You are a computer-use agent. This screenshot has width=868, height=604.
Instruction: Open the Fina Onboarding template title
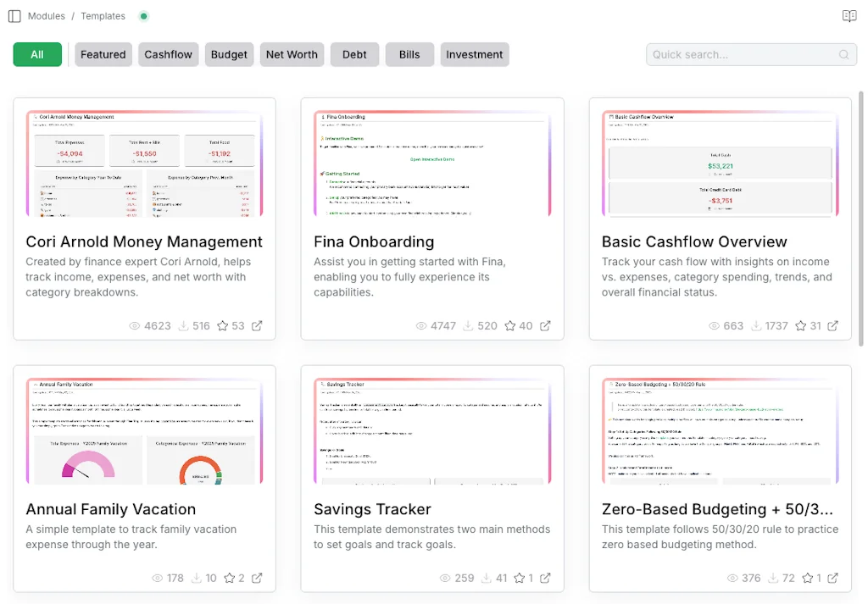click(x=374, y=241)
